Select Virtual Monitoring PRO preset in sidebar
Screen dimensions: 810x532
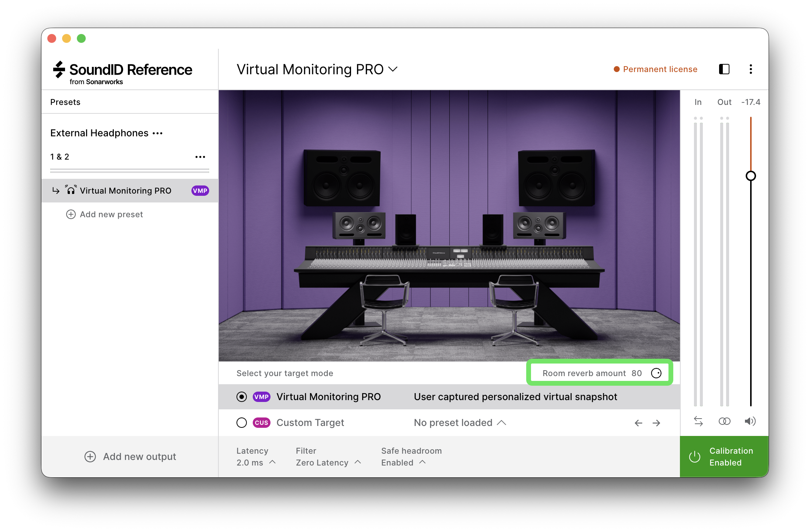(x=130, y=191)
